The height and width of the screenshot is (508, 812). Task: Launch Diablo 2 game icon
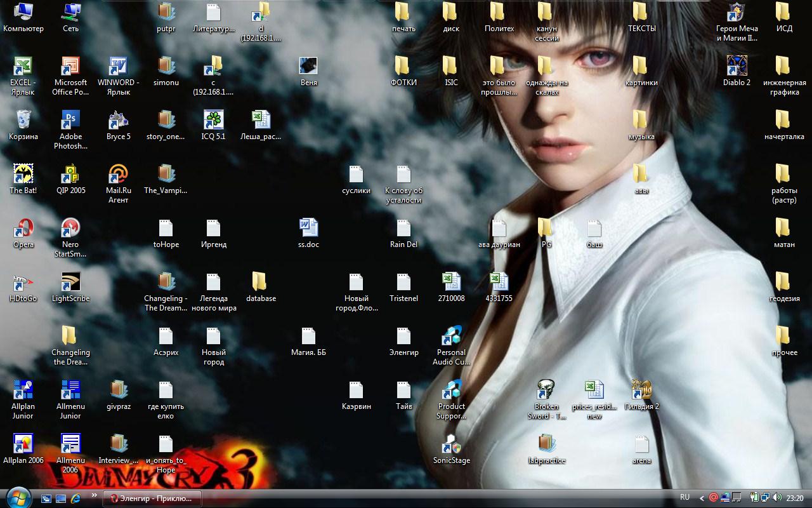click(x=737, y=71)
